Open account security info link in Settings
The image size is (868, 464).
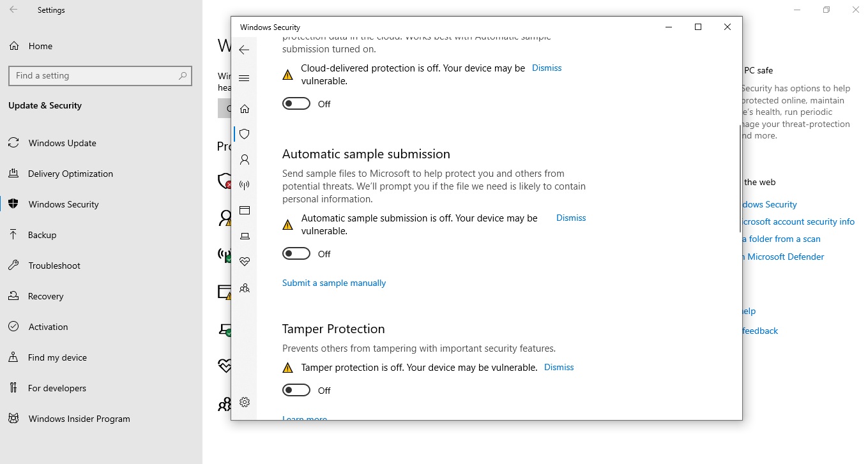[798, 221]
